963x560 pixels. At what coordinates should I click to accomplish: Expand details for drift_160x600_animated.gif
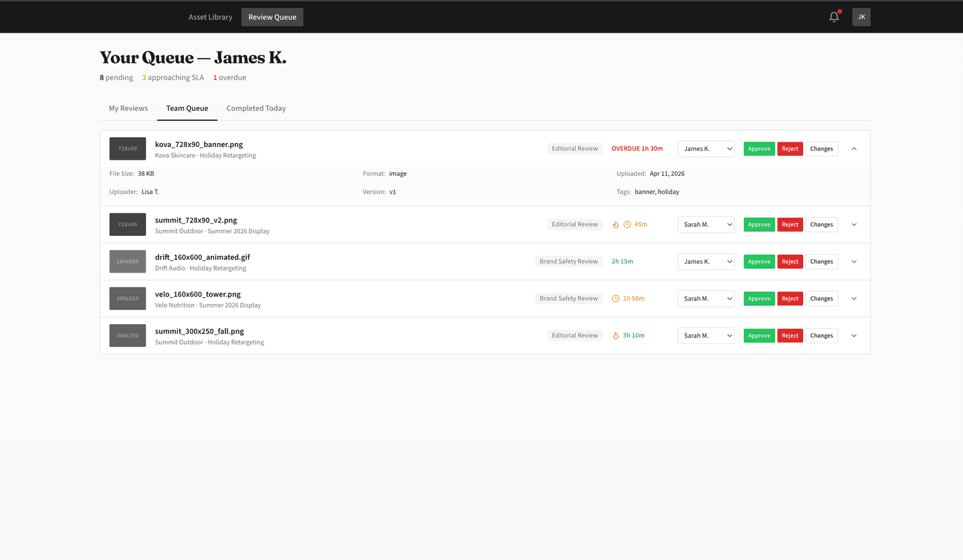tap(853, 261)
